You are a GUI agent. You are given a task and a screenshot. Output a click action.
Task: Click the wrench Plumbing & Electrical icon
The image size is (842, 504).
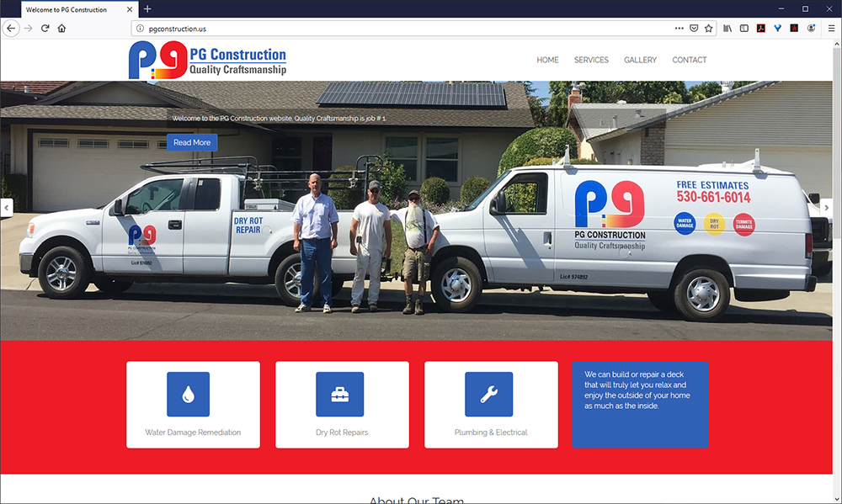point(488,395)
